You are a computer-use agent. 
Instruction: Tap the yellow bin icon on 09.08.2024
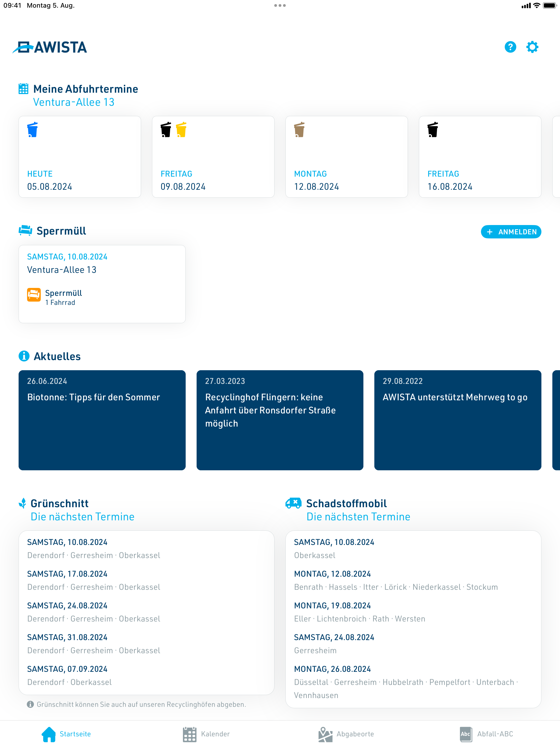181,130
